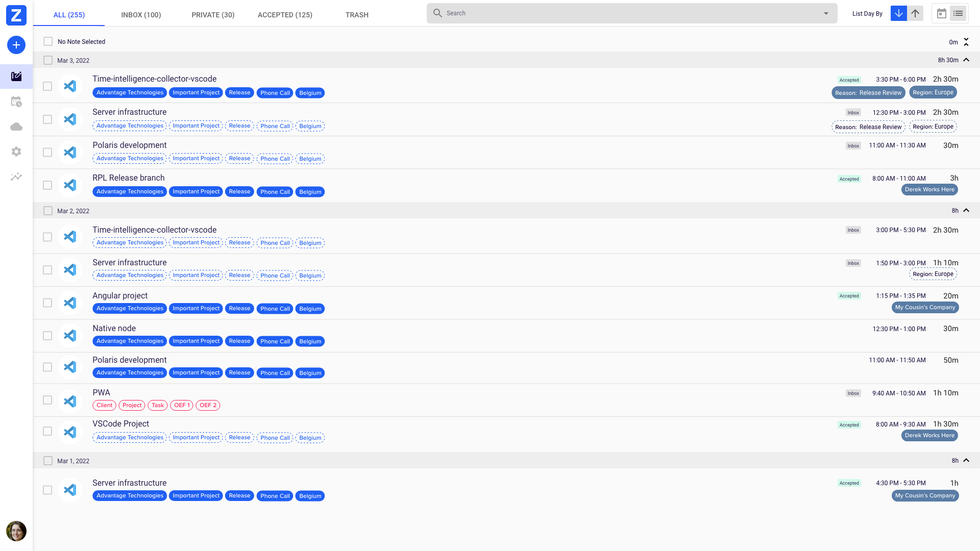Click VS Code icon of Mar 3 Time-intelligence-collector-vscode
This screenshot has height=551, width=980.
coord(70,86)
